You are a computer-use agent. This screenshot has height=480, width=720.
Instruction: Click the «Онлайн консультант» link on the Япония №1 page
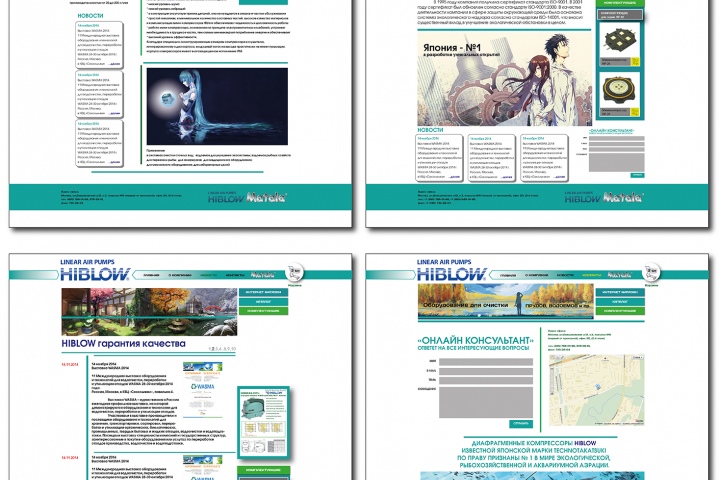pyautogui.click(x=611, y=131)
